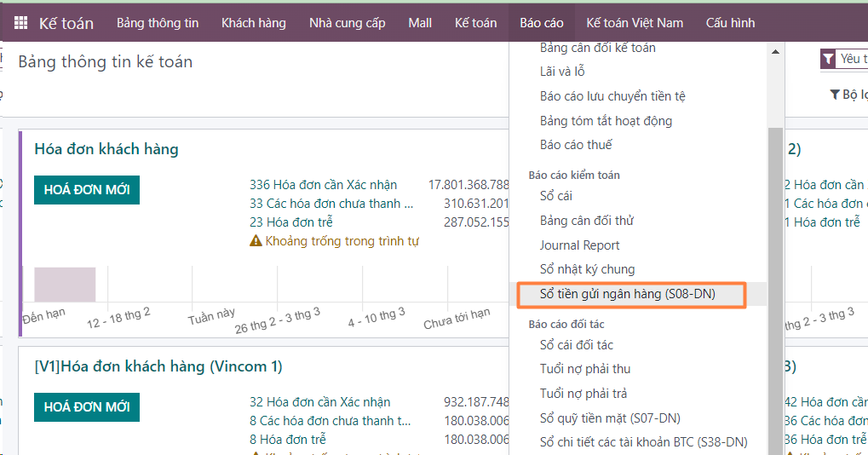
Task: Toggle the Báo cáo menu
Action: 542,23
